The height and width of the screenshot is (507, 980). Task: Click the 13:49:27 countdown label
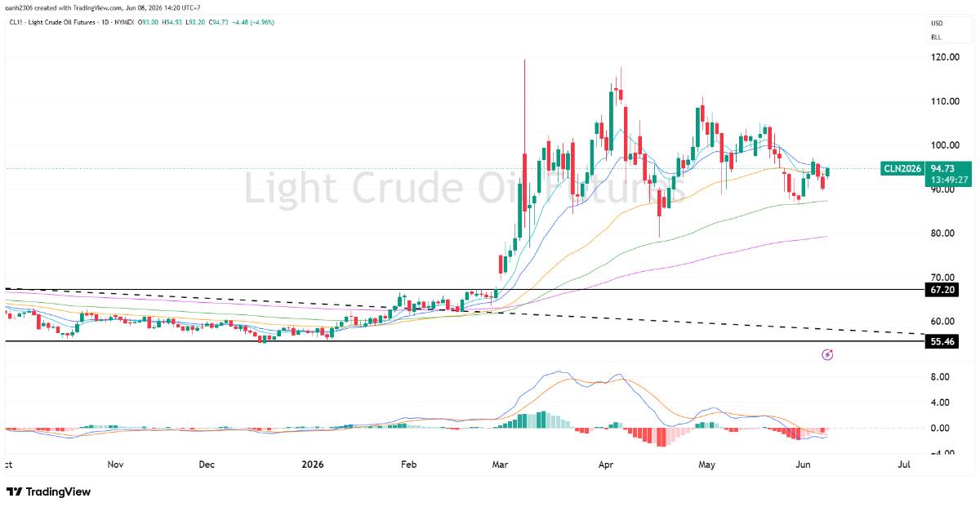tap(949, 180)
